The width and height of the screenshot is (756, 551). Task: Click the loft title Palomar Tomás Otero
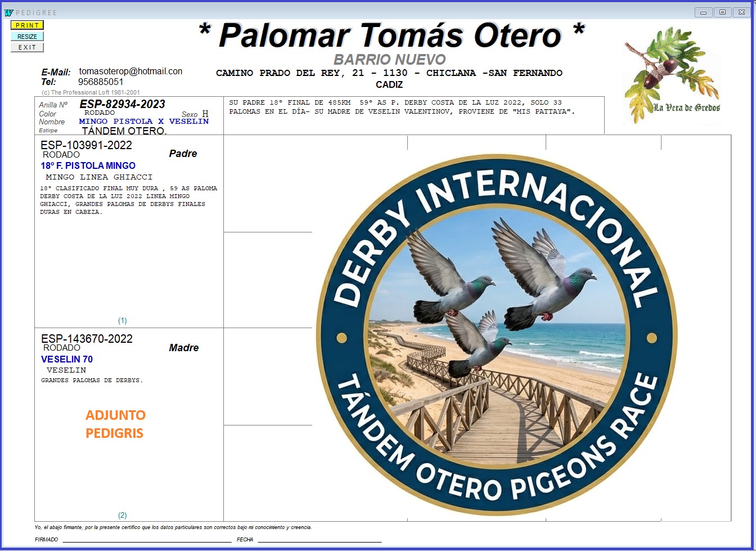pyautogui.click(x=391, y=35)
